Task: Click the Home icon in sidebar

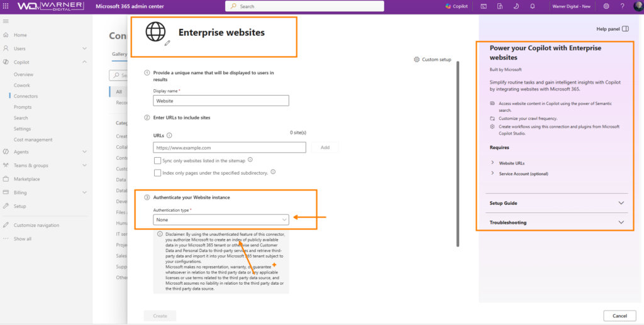Action: pyautogui.click(x=6, y=35)
